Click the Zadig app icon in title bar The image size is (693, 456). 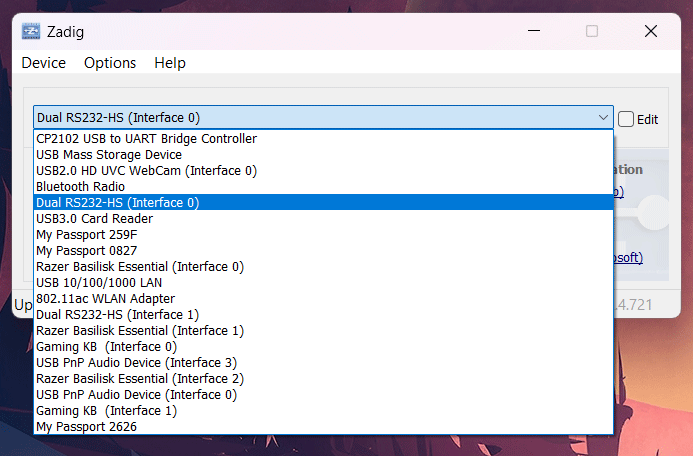point(31,31)
